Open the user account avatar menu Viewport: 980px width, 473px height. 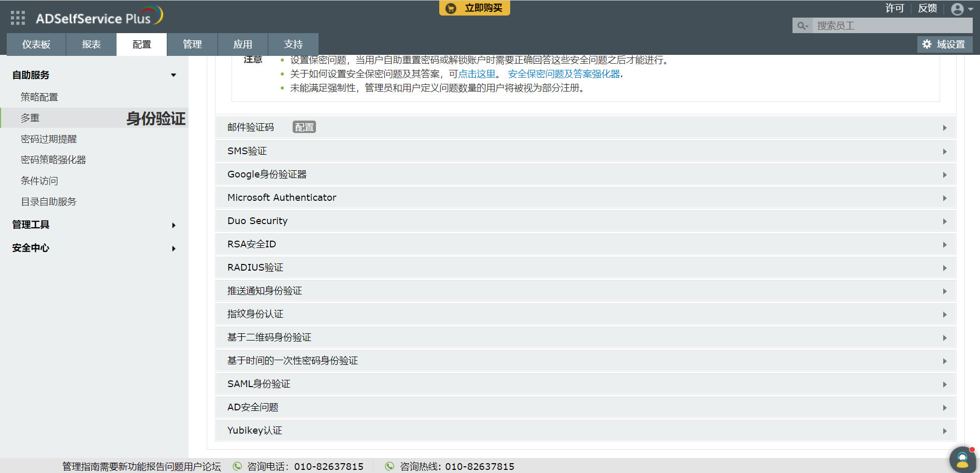(962, 9)
